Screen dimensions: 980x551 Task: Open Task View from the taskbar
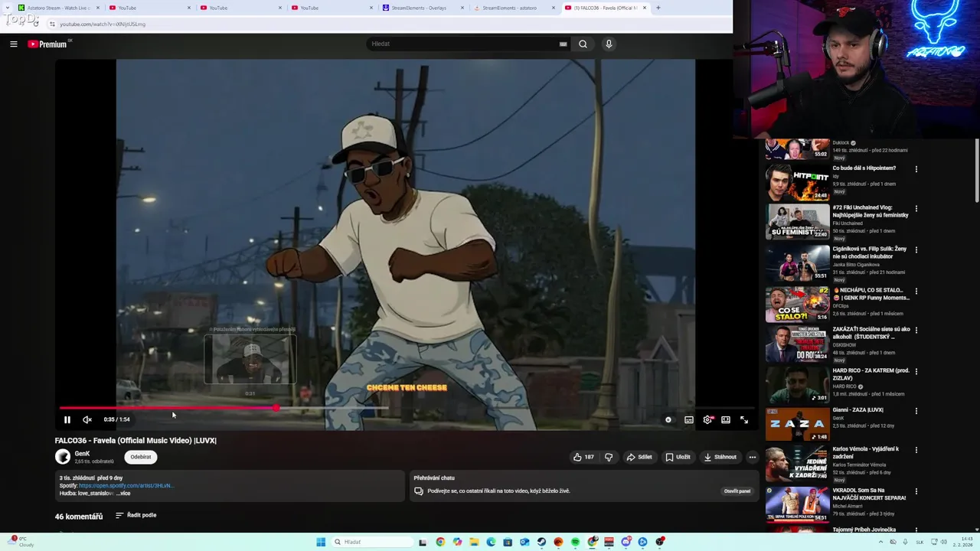click(422, 542)
